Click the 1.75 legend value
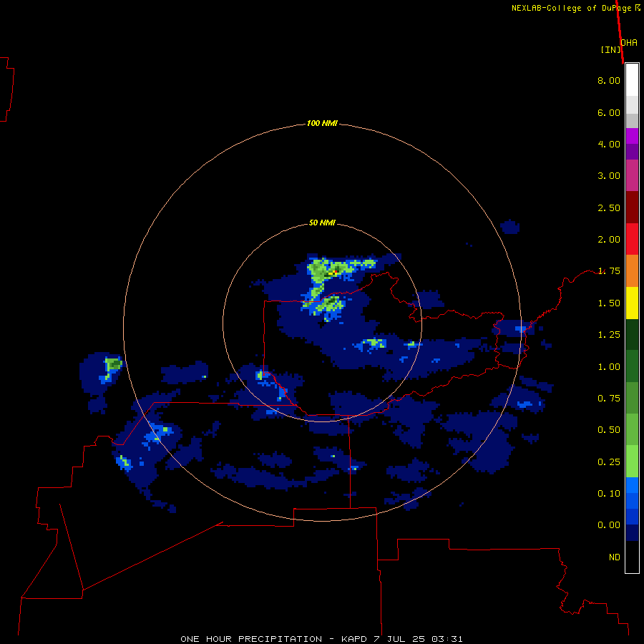The height and width of the screenshot is (644, 644). click(x=609, y=271)
